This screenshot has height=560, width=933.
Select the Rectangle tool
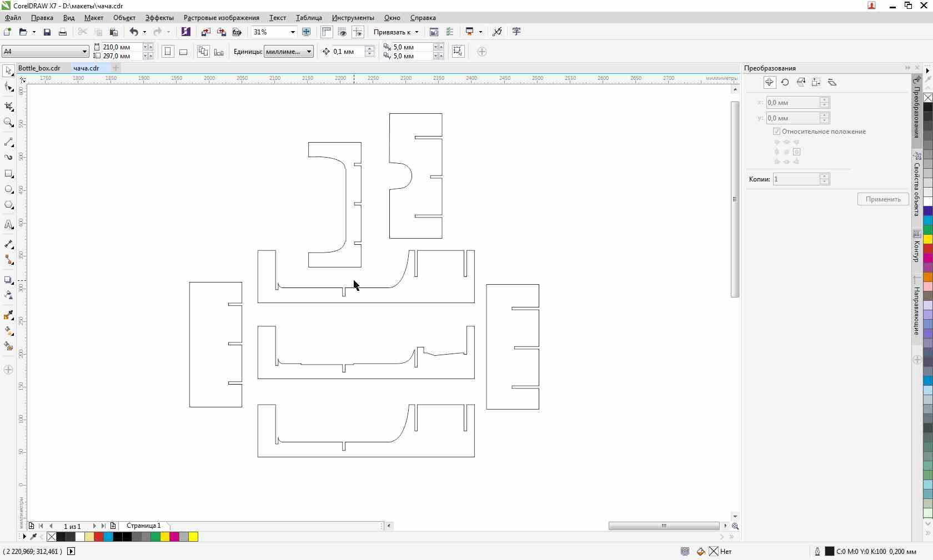tap(8, 174)
